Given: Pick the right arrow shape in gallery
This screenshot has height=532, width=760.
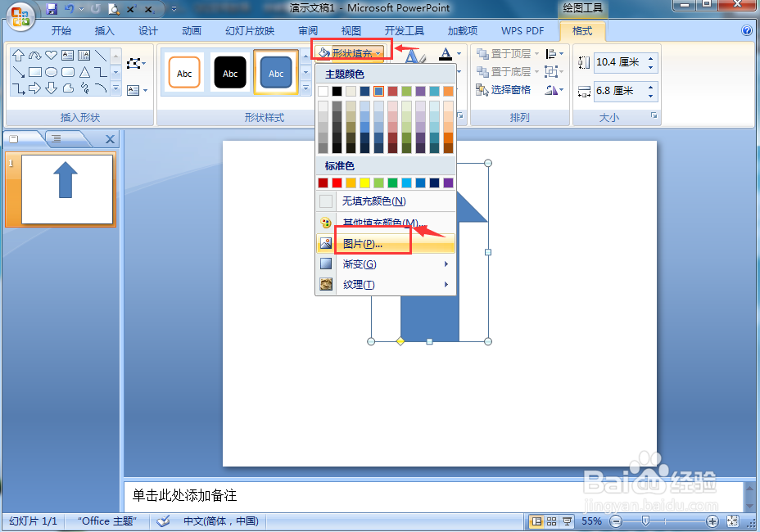Looking at the screenshot, I should [35, 88].
